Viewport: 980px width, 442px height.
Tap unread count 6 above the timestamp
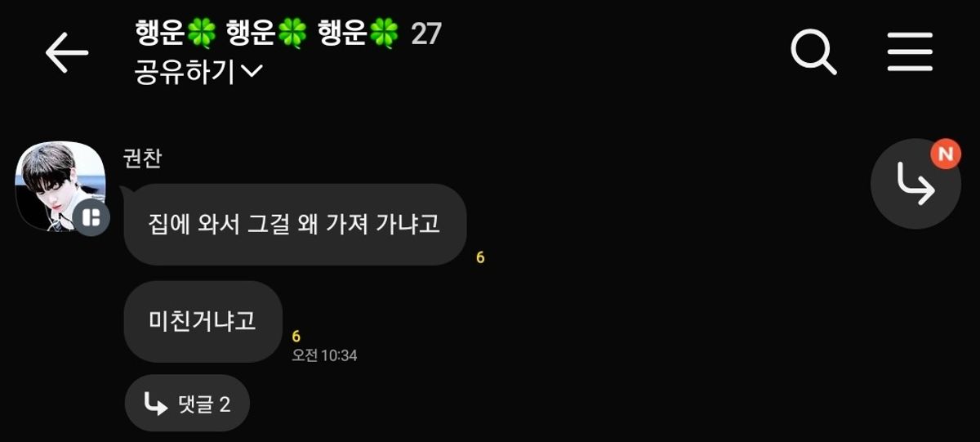[x=296, y=337]
